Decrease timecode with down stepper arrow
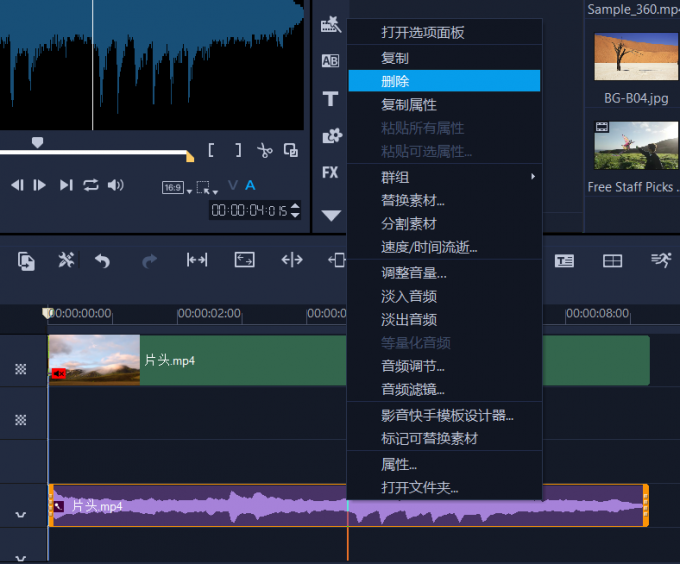Screen dimensions: 680x564 point(295,215)
